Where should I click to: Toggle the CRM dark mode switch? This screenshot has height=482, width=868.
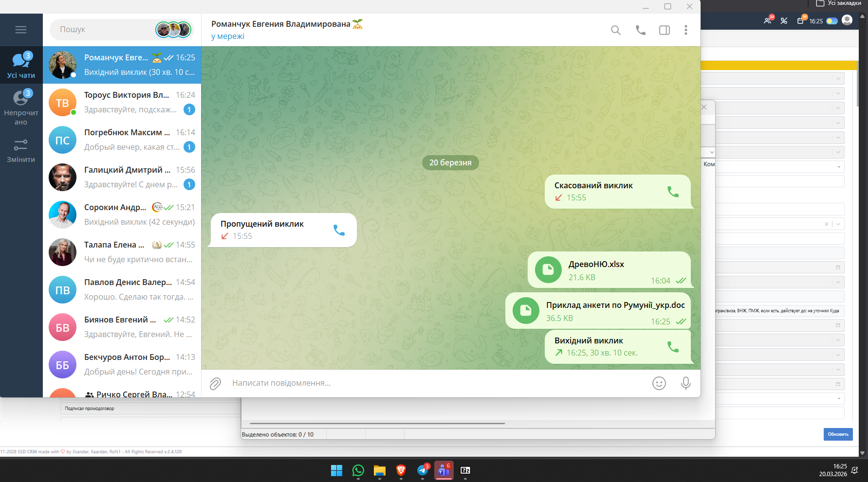coord(832,21)
